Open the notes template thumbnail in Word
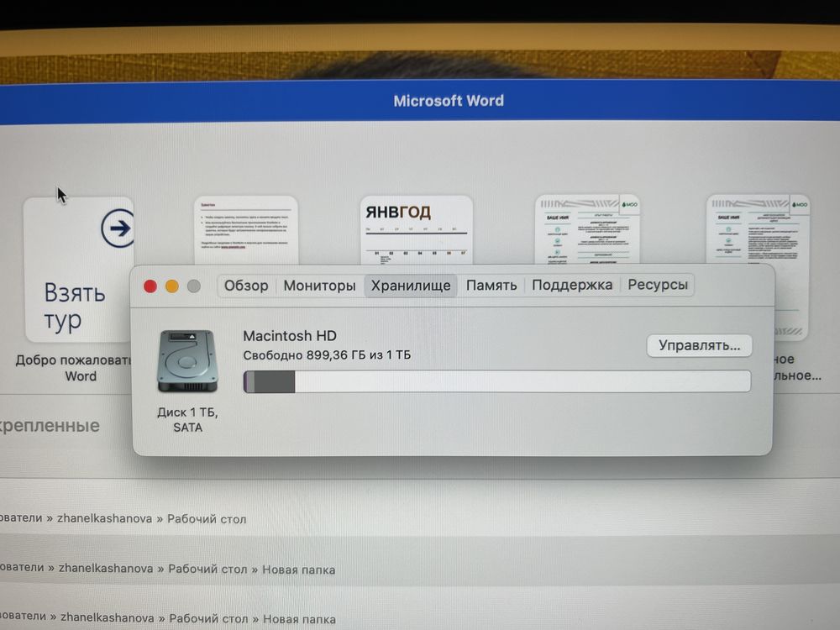 246,230
